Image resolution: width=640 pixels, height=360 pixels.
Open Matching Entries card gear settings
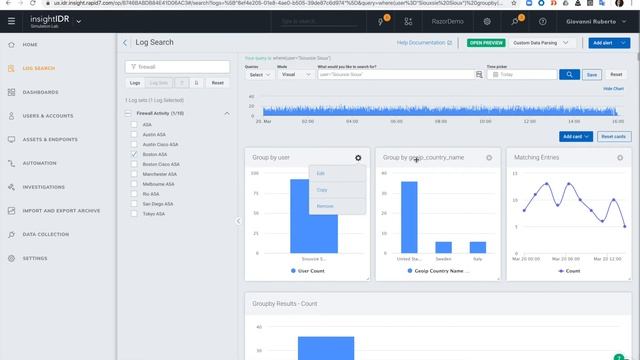pos(620,158)
